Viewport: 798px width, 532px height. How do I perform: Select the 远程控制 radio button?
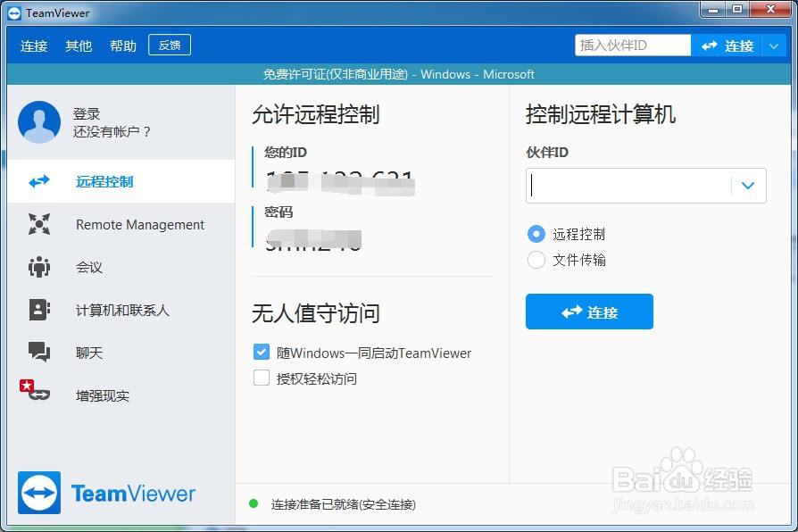[x=536, y=234]
